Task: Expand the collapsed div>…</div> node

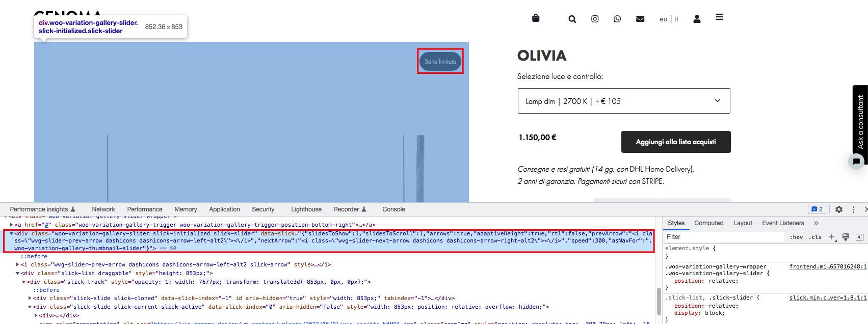Action: click(36, 315)
